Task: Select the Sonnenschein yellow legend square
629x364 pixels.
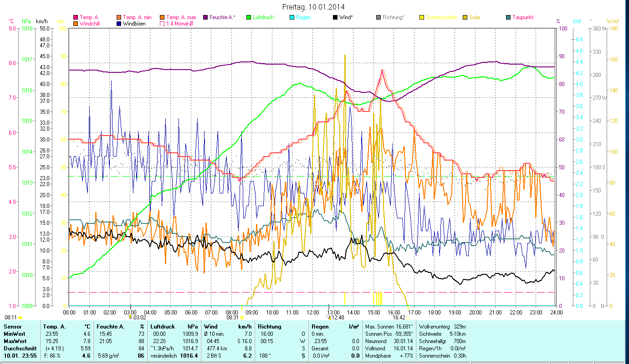Action: (422, 17)
